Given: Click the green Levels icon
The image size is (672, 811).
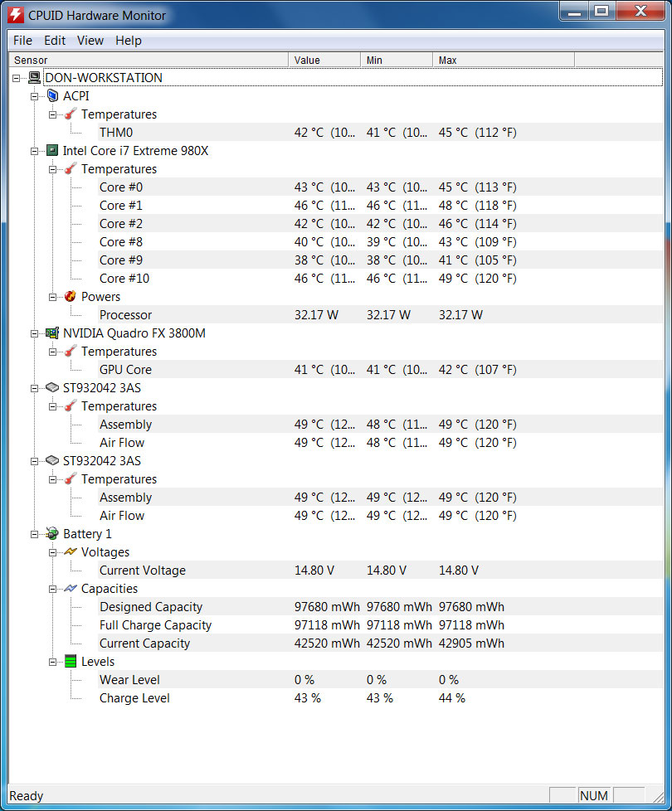Looking at the screenshot, I should pos(71,662).
